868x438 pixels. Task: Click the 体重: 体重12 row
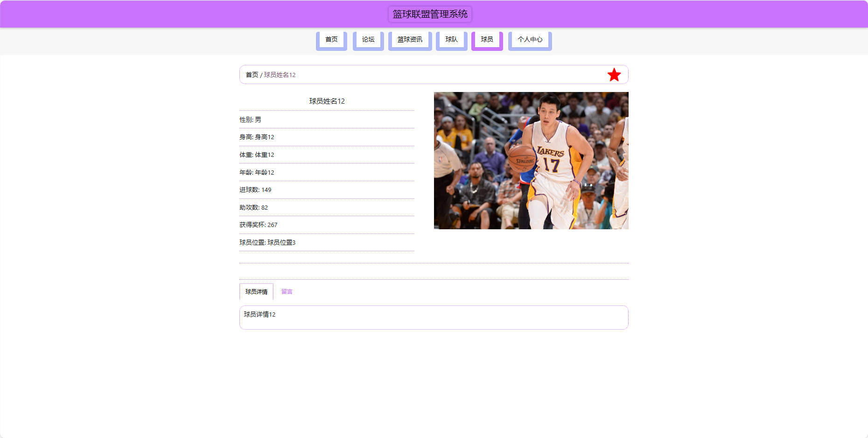tap(327, 155)
